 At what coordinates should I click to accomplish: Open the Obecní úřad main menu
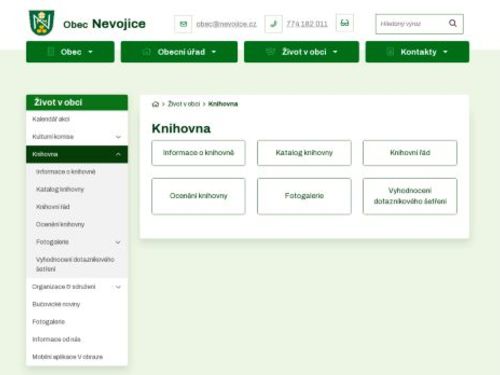coord(179,52)
